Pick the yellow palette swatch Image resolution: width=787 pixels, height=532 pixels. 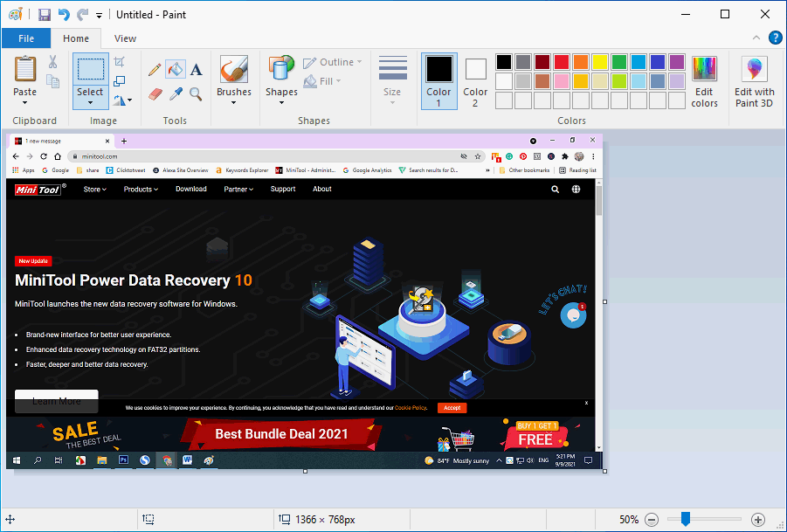[x=600, y=62]
